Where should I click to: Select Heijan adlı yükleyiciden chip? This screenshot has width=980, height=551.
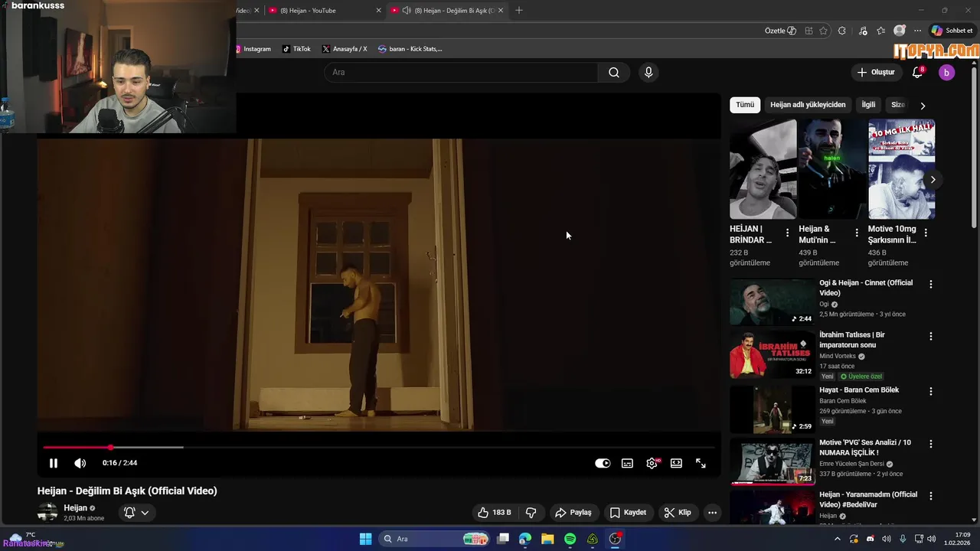click(x=808, y=105)
